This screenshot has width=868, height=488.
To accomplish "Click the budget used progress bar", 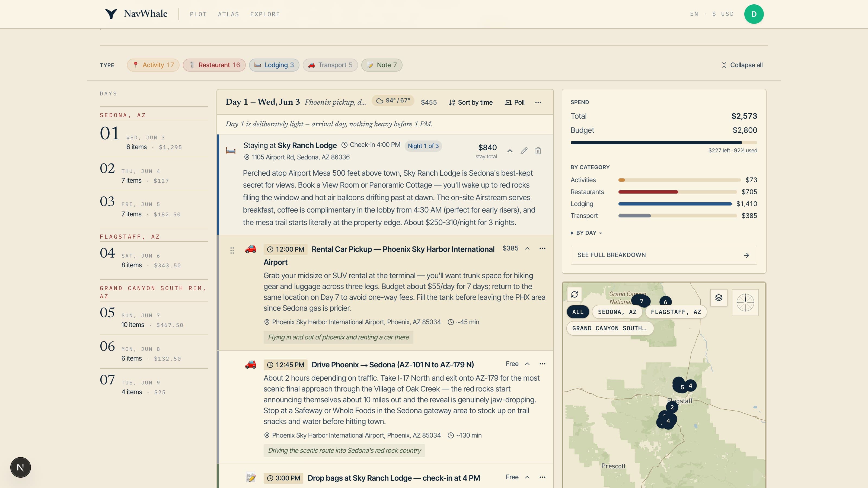I will [x=663, y=142].
